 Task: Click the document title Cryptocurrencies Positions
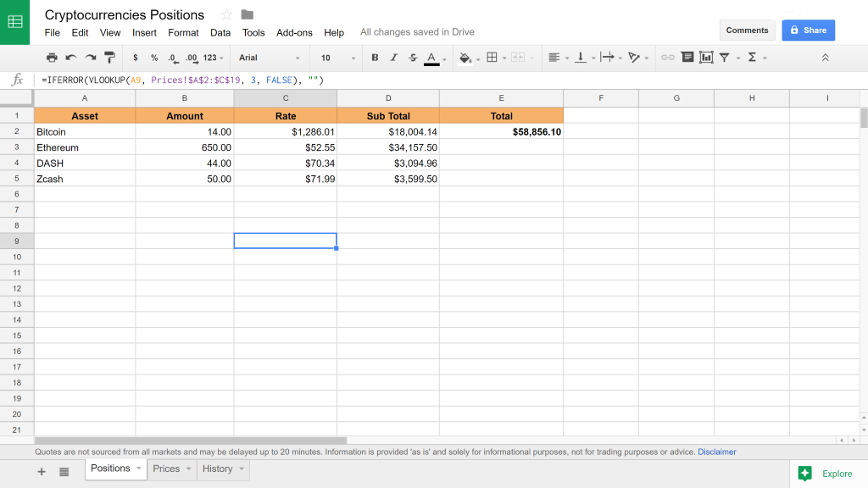coord(125,15)
